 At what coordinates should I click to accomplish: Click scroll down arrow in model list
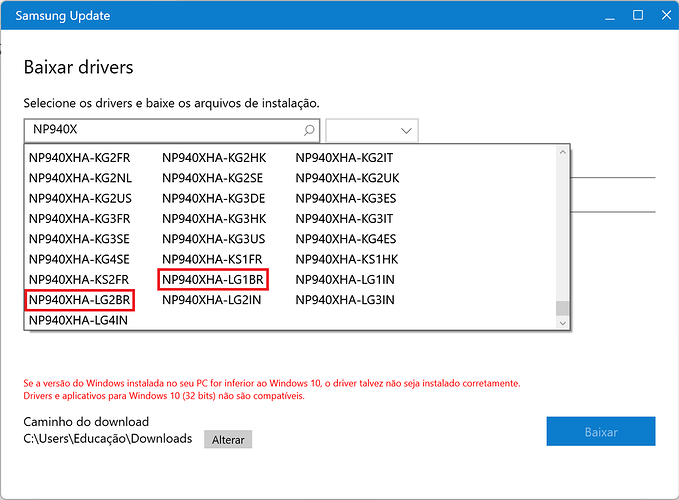coord(563,323)
